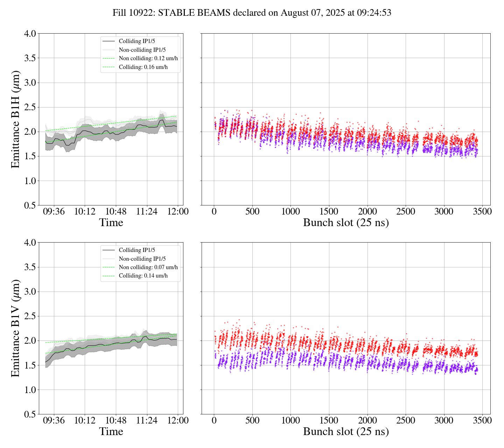The image size is (504, 448).
Task: Click the "0.5" y-axis tick of the B1V plot
Action: (30, 414)
